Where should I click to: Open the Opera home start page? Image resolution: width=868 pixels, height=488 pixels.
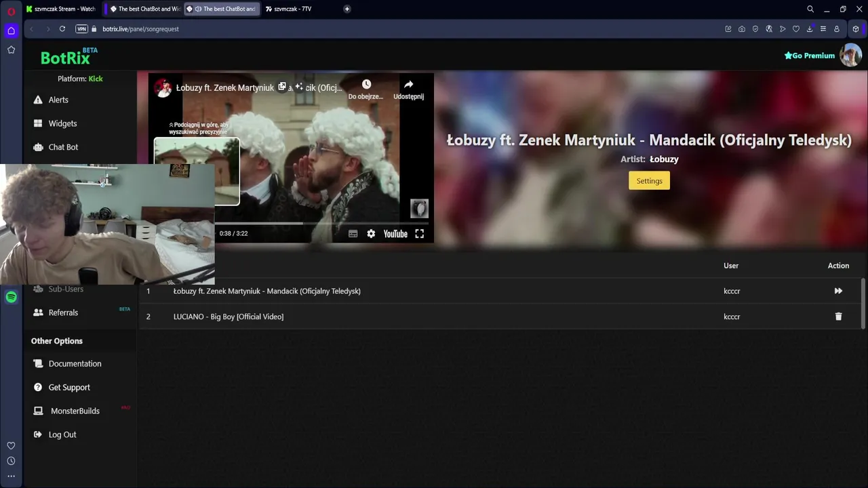pyautogui.click(x=11, y=30)
